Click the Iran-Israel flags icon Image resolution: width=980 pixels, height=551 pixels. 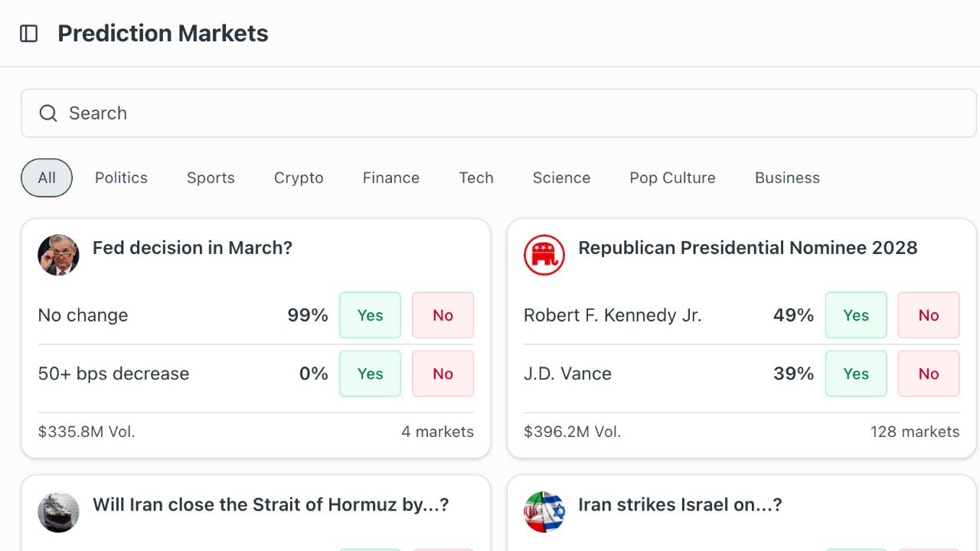544,513
